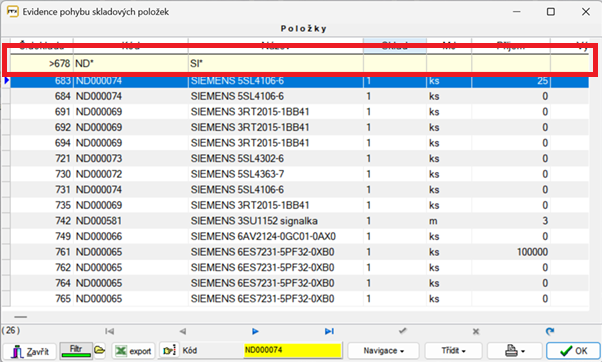Screen dimensions: 602x362
Task: Click the record count (26) indicator
Action: tap(11, 330)
